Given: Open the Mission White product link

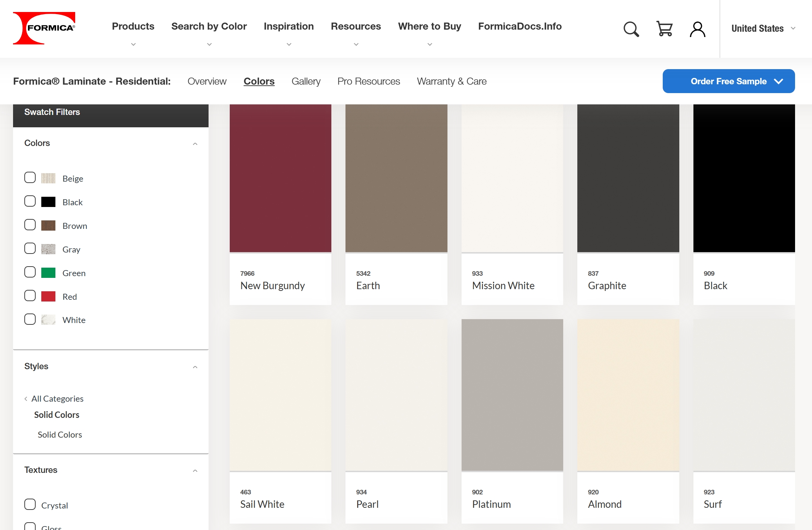Looking at the screenshot, I should [503, 285].
